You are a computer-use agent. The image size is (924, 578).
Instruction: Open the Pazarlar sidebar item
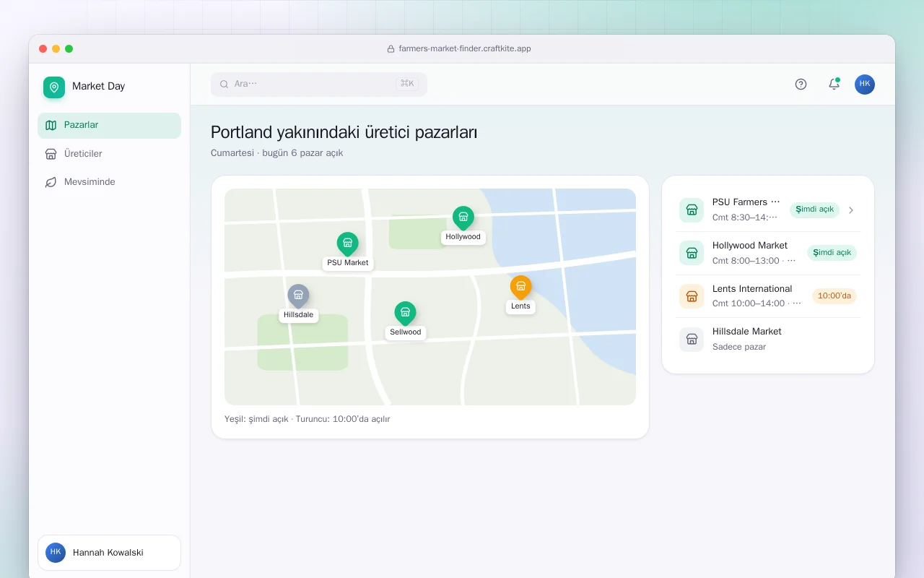pos(109,125)
